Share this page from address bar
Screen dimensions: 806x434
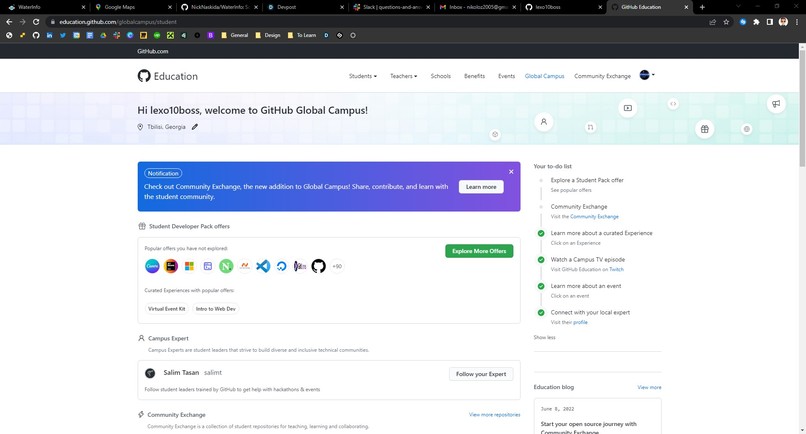pos(712,22)
